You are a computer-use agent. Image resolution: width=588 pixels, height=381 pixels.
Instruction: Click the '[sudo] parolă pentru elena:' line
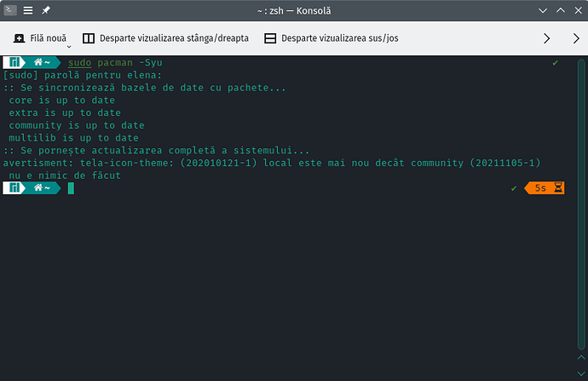pyautogui.click(x=83, y=75)
